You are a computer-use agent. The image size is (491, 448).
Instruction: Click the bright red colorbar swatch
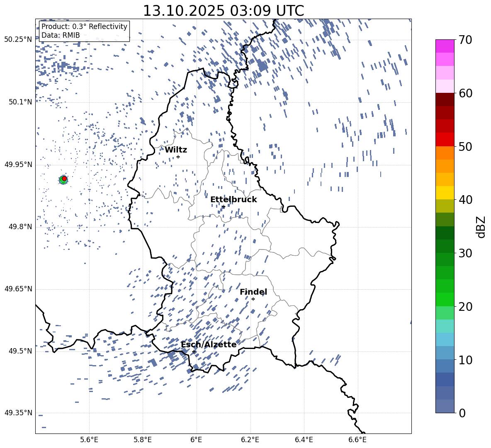[x=445, y=140]
